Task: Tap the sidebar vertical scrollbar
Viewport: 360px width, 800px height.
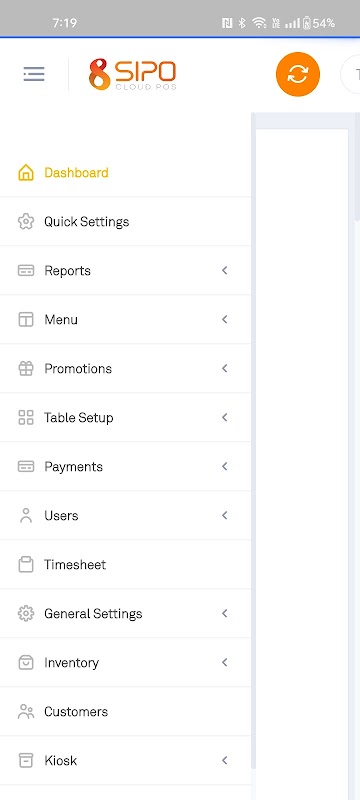Action: point(253,441)
